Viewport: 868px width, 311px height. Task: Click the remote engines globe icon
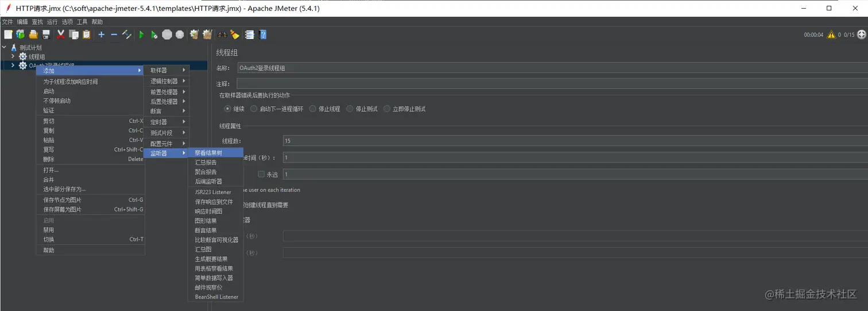(x=862, y=34)
